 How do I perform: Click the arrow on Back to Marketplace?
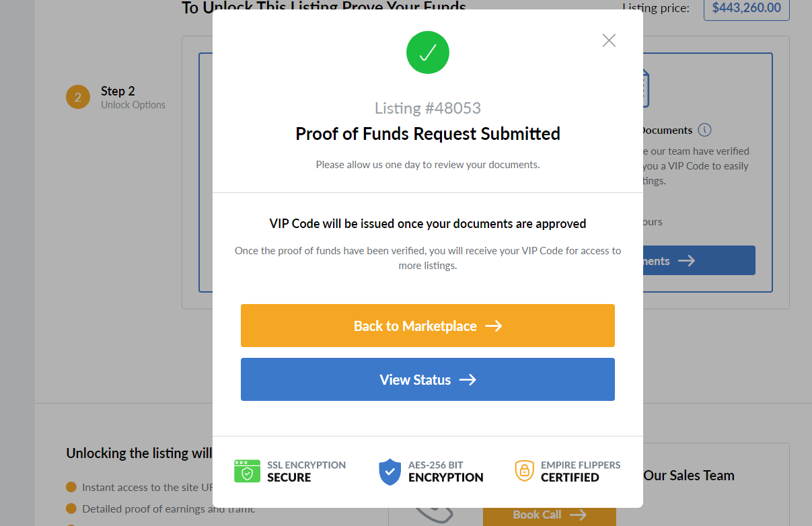click(494, 326)
